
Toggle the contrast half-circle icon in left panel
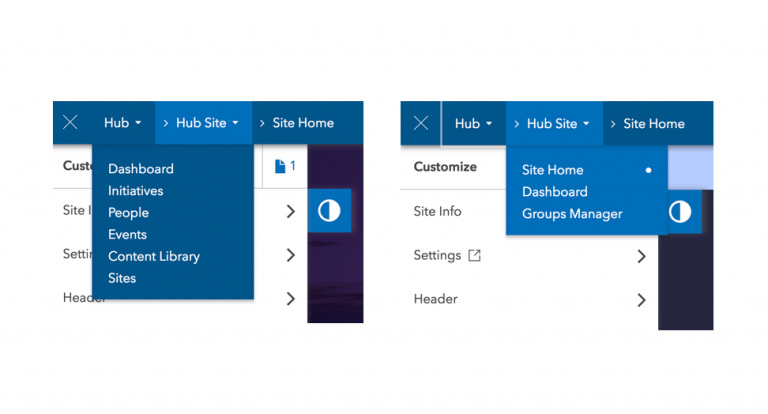329,211
